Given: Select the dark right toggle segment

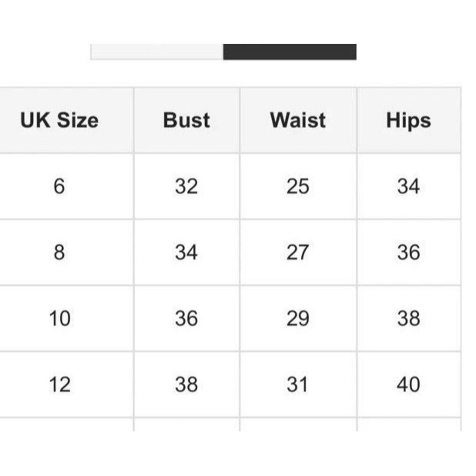Looking at the screenshot, I should tap(290, 52).
